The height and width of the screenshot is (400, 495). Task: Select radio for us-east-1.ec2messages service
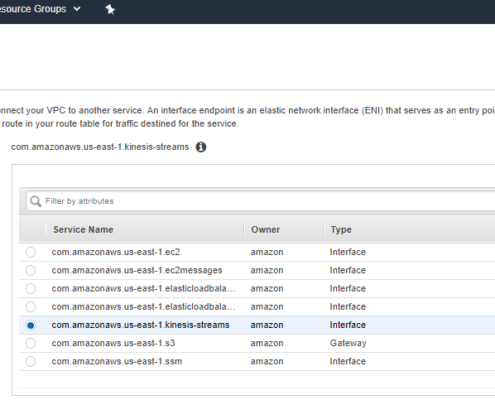31,270
